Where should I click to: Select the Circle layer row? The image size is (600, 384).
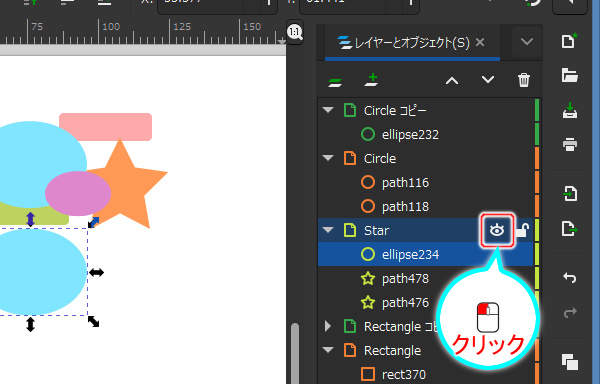426,158
